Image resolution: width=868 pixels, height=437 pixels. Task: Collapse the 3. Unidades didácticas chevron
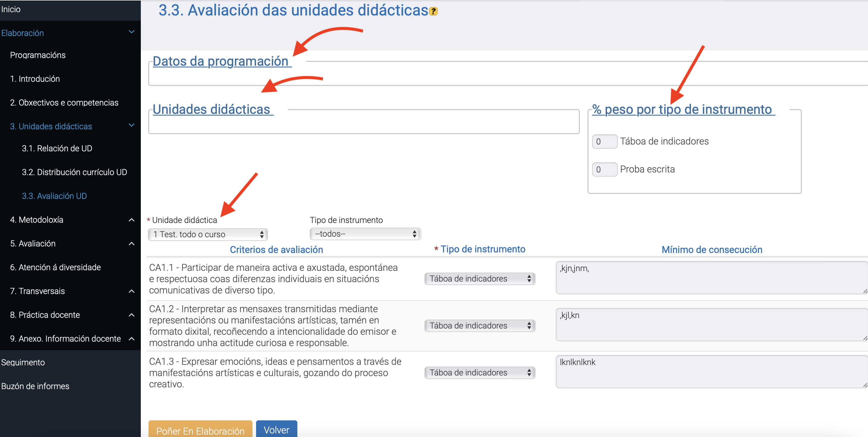tap(132, 125)
